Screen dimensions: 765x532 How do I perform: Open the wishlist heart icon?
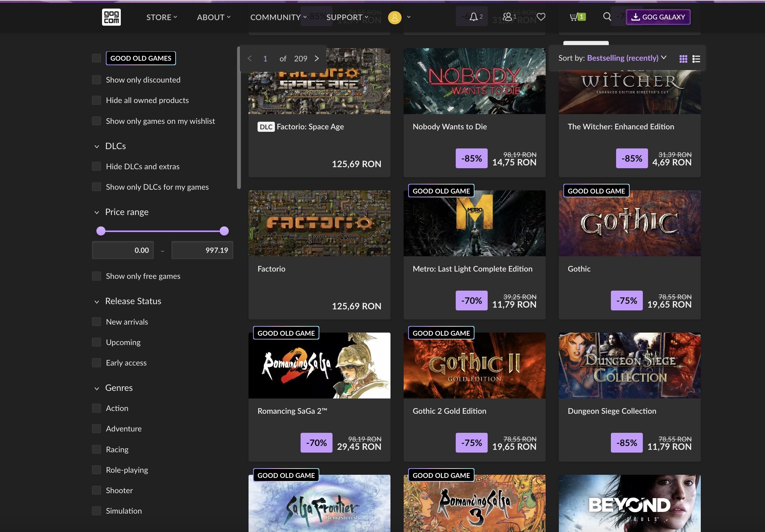coord(541,17)
